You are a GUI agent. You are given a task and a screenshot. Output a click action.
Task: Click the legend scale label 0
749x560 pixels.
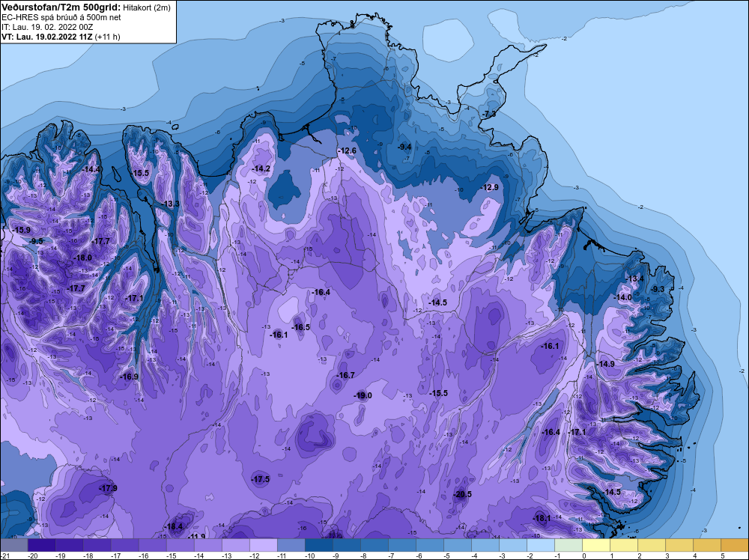tap(584, 556)
